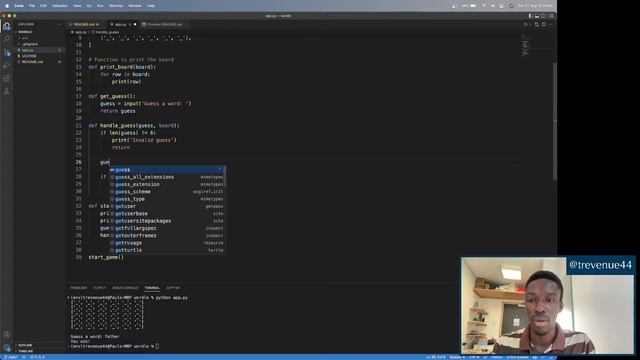Viewport: 640px width, 360px height.
Task: Open the run options dropdown arrow
Action: pos(530,24)
